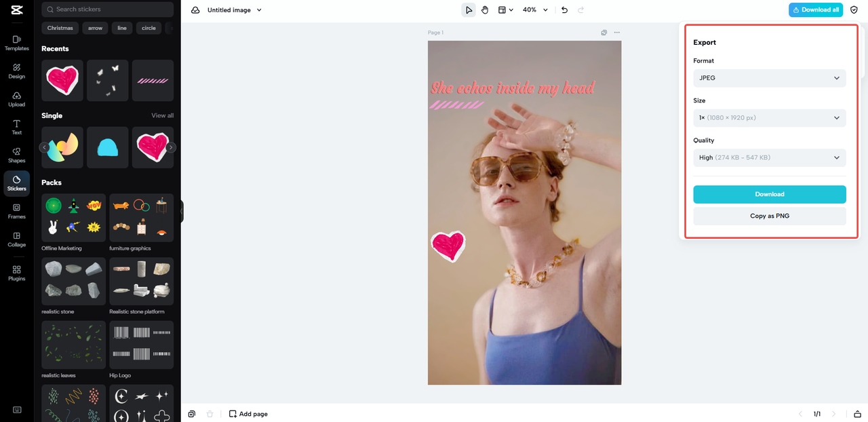The image size is (868, 422).
Task: Activate the select pointer tool
Action: 469,10
